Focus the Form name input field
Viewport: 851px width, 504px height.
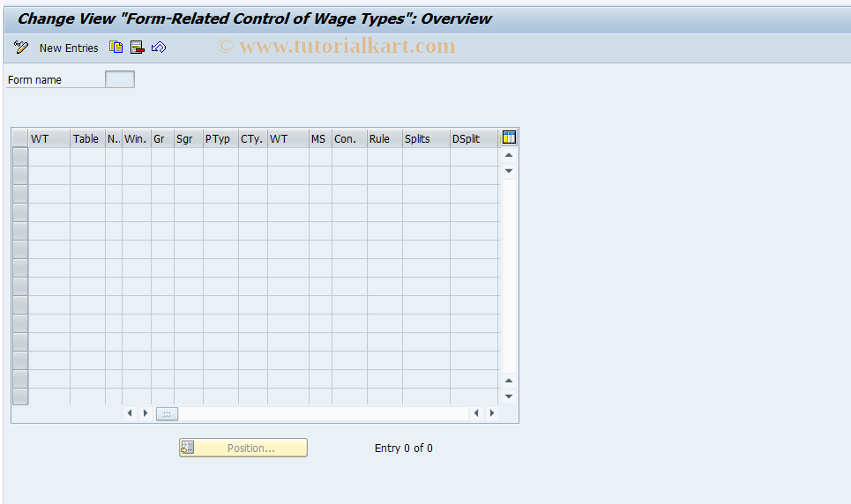(x=120, y=79)
